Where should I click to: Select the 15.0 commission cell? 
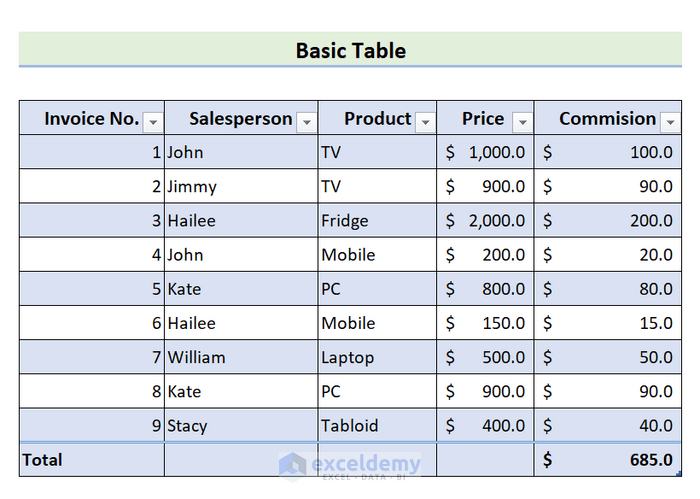(607, 323)
